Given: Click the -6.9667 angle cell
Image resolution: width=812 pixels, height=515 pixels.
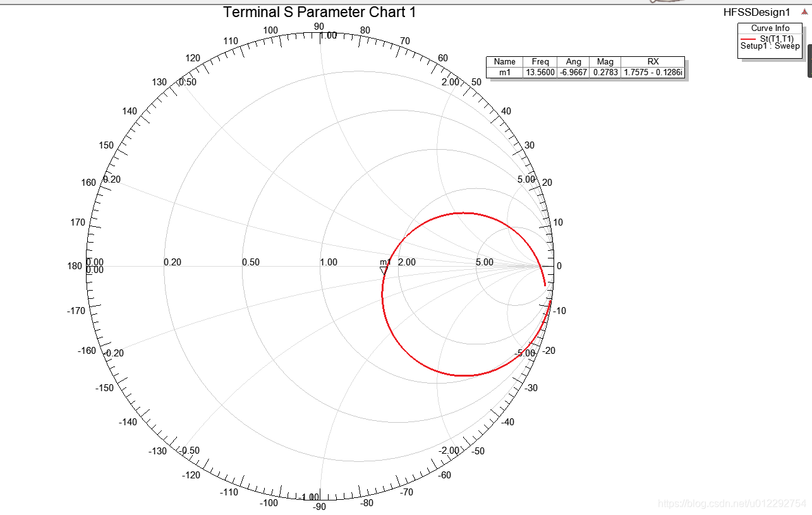Looking at the screenshot, I should click(x=573, y=72).
